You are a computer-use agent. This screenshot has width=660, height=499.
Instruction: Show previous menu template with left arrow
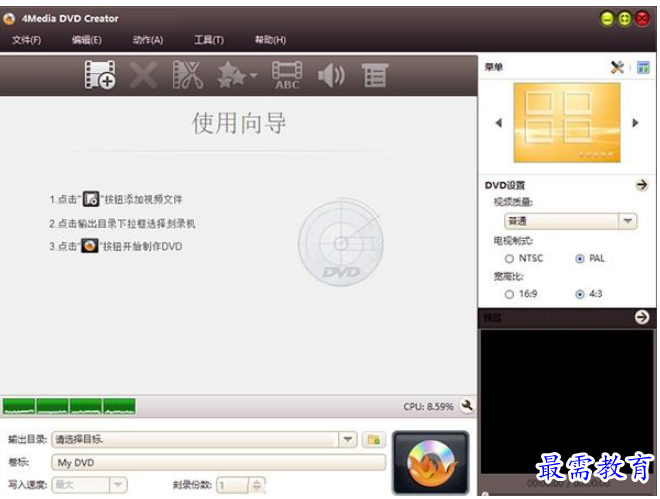[x=499, y=123]
